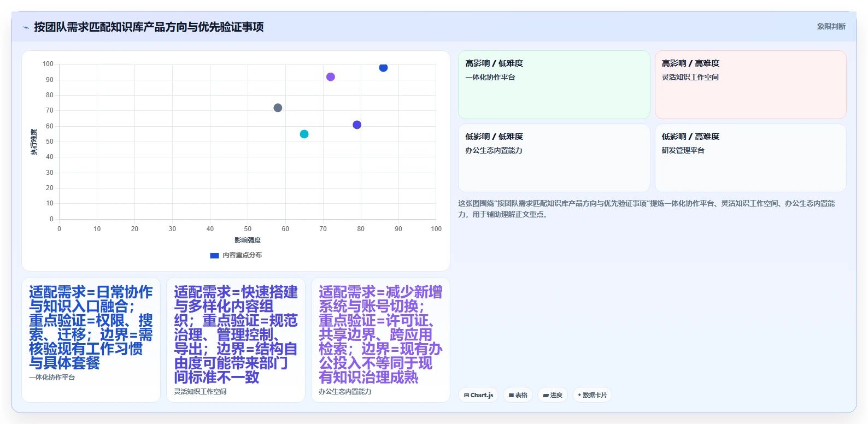This screenshot has width=868, height=424.
Task: Click the lightning icon beside the header title
Action: 26,27
